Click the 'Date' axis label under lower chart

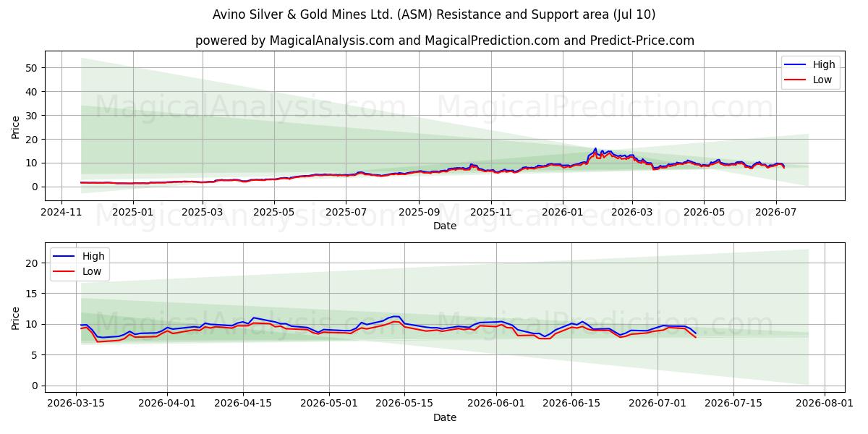445,417
